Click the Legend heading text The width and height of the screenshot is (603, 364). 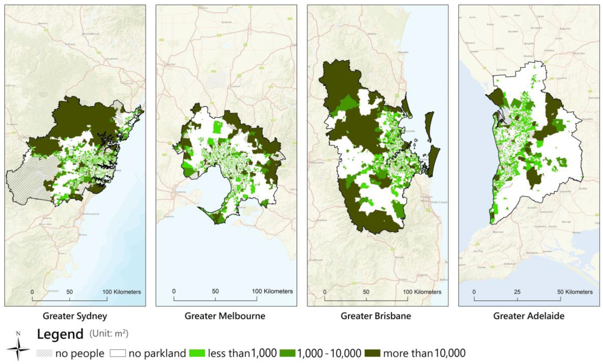tap(60, 334)
